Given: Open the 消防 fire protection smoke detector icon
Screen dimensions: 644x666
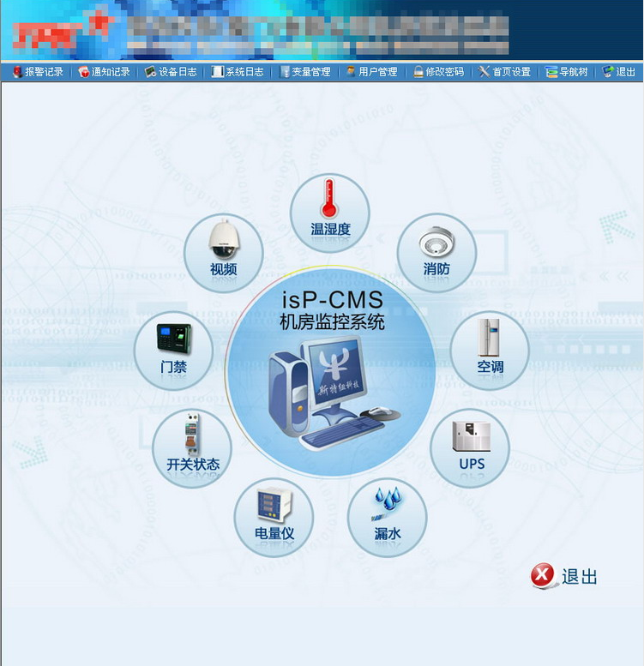Looking at the screenshot, I should (x=436, y=251).
